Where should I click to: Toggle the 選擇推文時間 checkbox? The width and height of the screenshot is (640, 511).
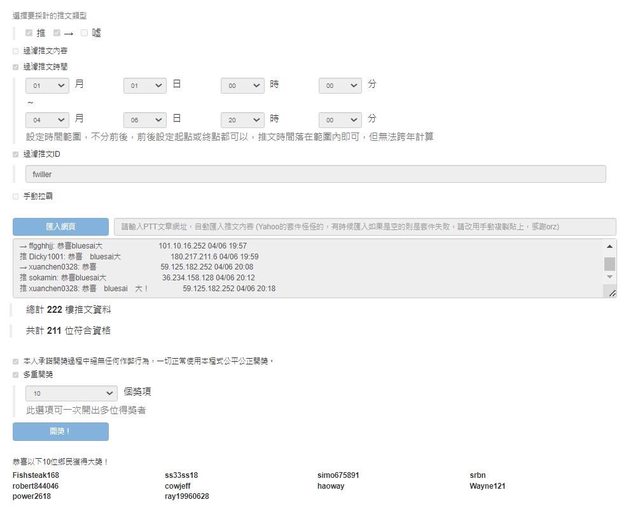pyautogui.click(x=15, y=66)
